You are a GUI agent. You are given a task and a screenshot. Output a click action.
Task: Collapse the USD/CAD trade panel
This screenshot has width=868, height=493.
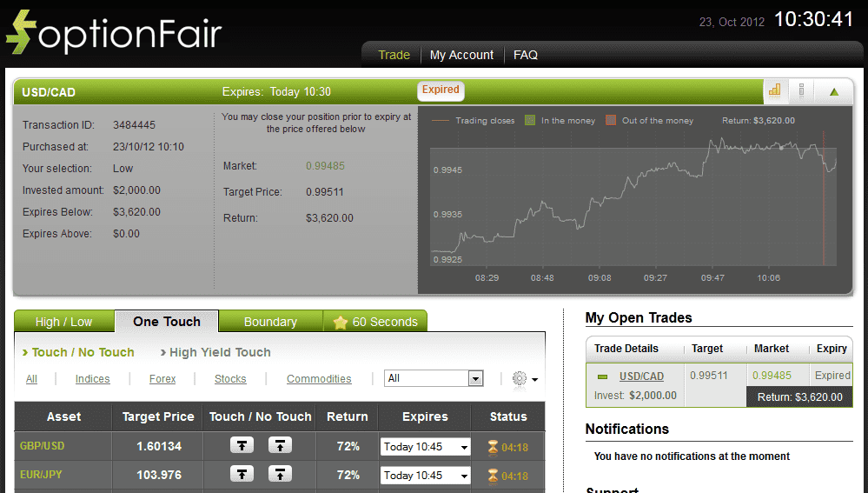pos(833,91)
